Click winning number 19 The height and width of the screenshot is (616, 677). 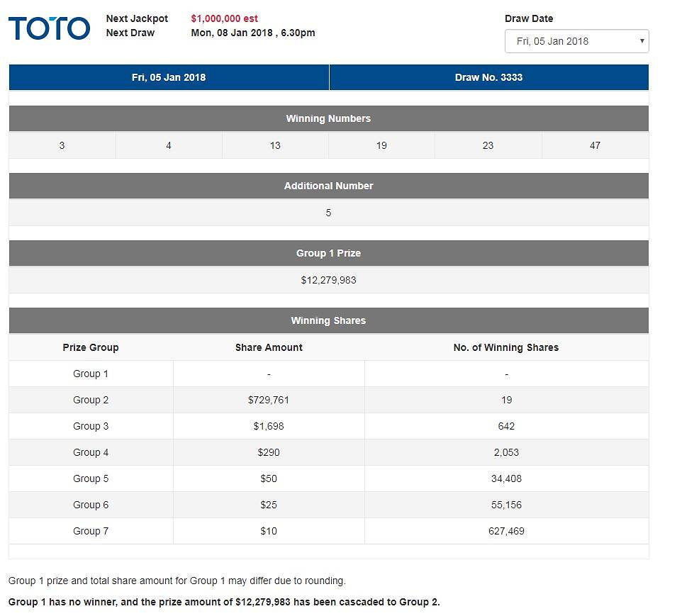tap(381, 145)
